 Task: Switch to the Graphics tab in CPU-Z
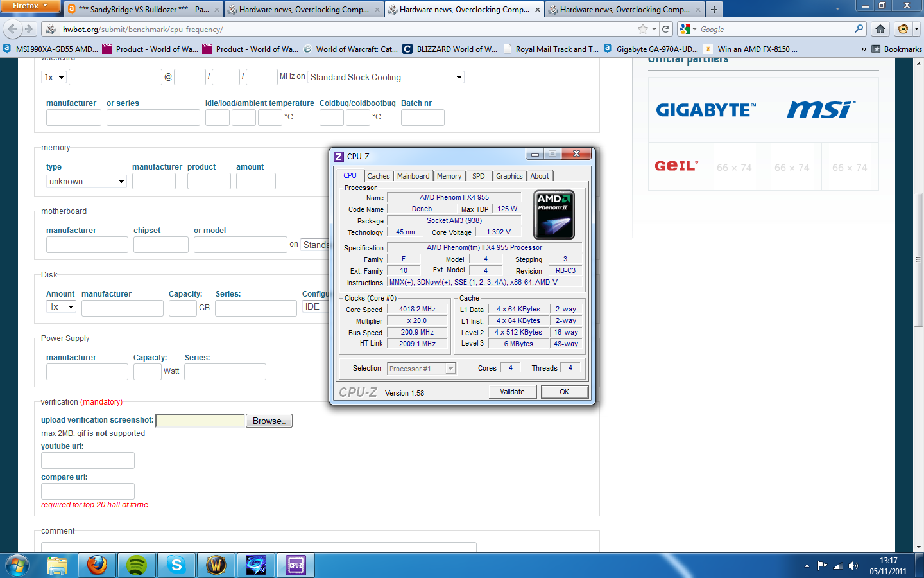pos(509,176)
